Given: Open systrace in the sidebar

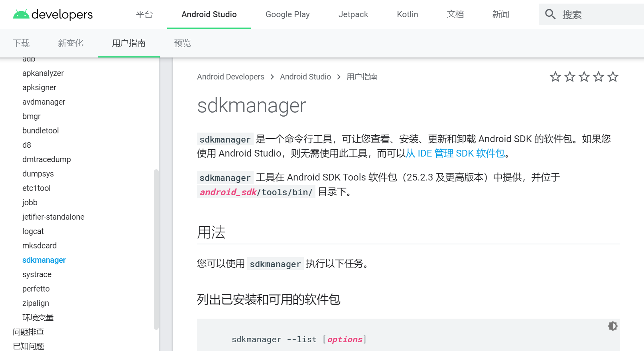Looking at the screenshot, I should coord(37,274).
